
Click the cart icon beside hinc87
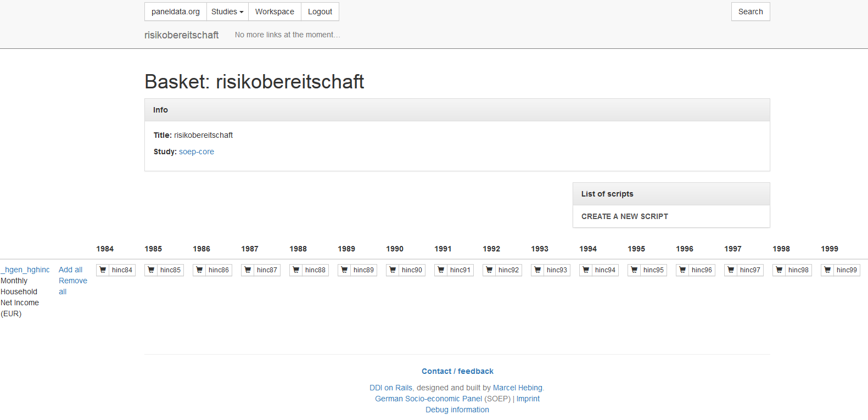click(248, 270)
